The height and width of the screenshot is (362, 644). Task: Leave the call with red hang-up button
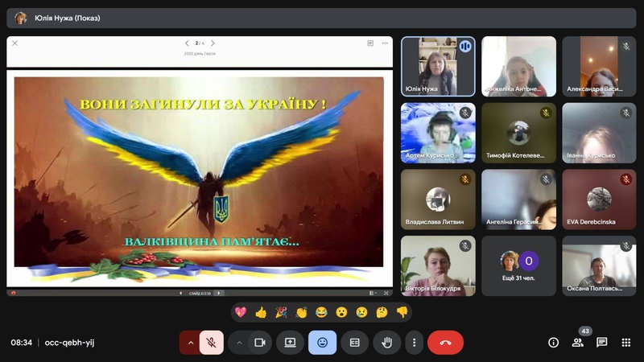point(446,343)
